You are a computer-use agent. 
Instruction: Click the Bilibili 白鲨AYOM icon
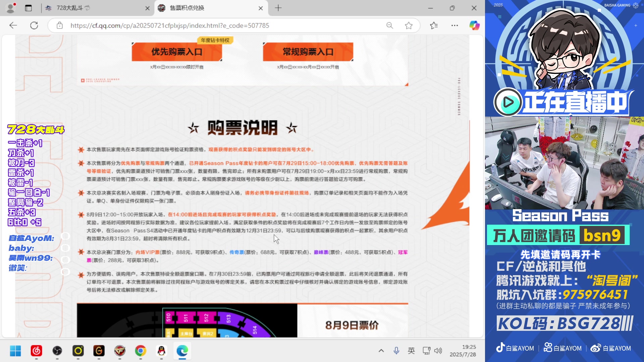548,348
